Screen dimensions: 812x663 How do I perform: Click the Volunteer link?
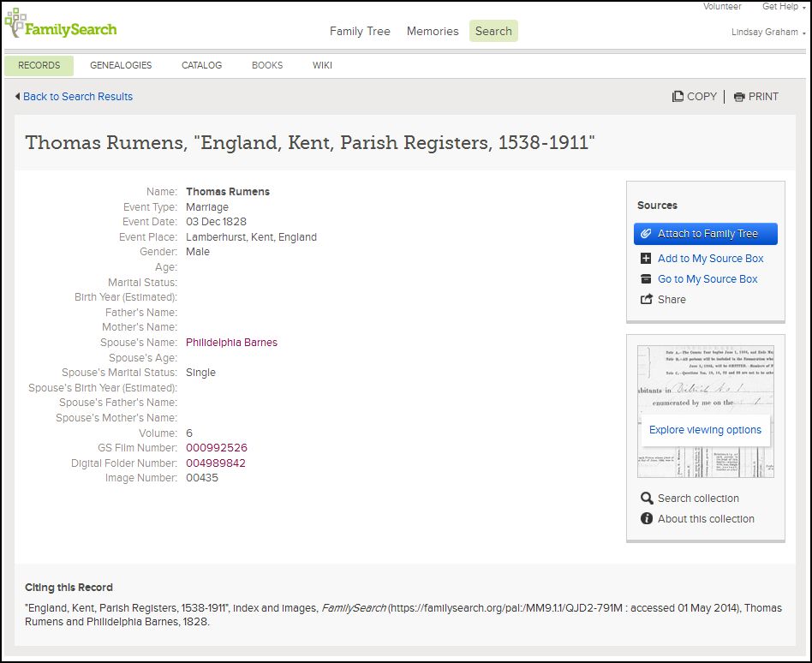(x=722, y=7)
